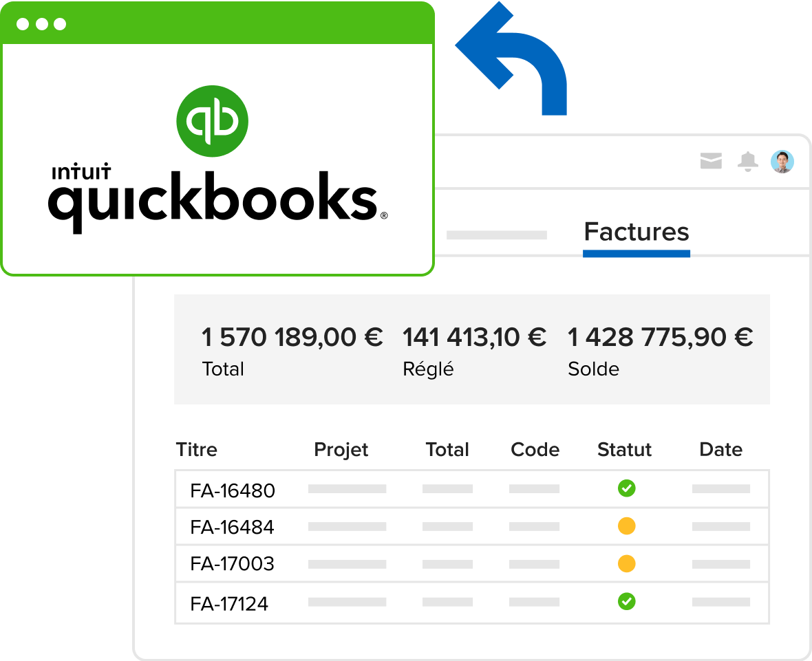Screen dimensions: 812x661
Task: Click the 1 570 189,00 € total amount
Action: pyautogui.click(x=292, y=337)
